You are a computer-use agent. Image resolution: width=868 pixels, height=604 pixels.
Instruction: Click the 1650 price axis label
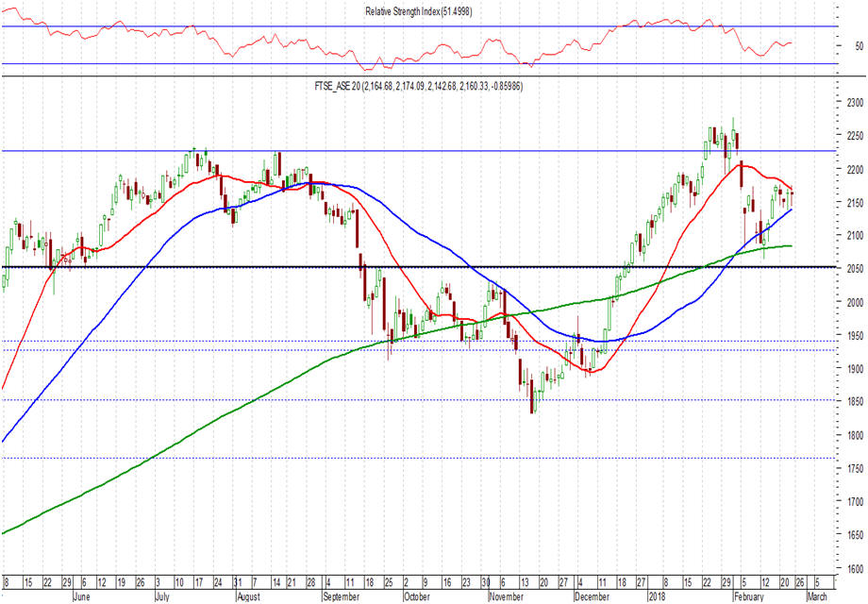tap(855, 535)
